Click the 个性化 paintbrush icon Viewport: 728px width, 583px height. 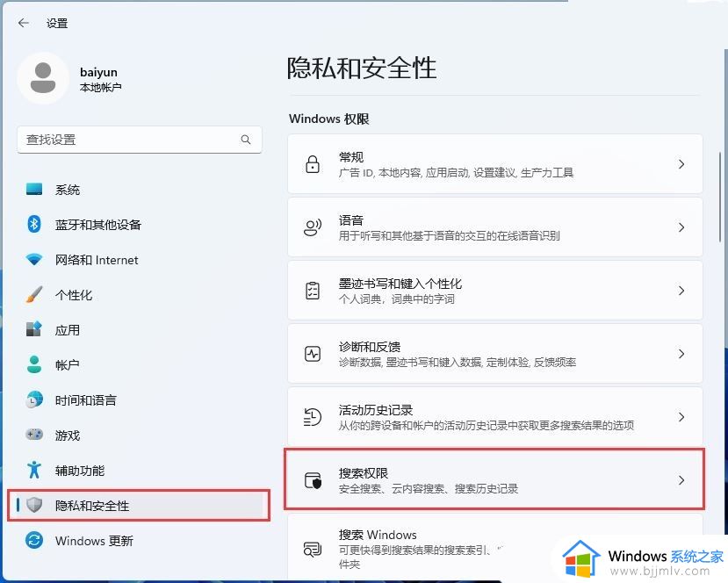(34, 295)
